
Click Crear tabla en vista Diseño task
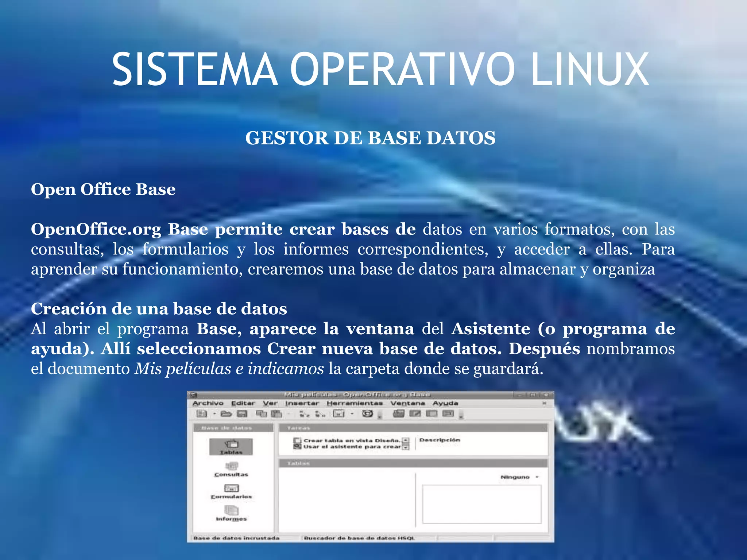347,440
